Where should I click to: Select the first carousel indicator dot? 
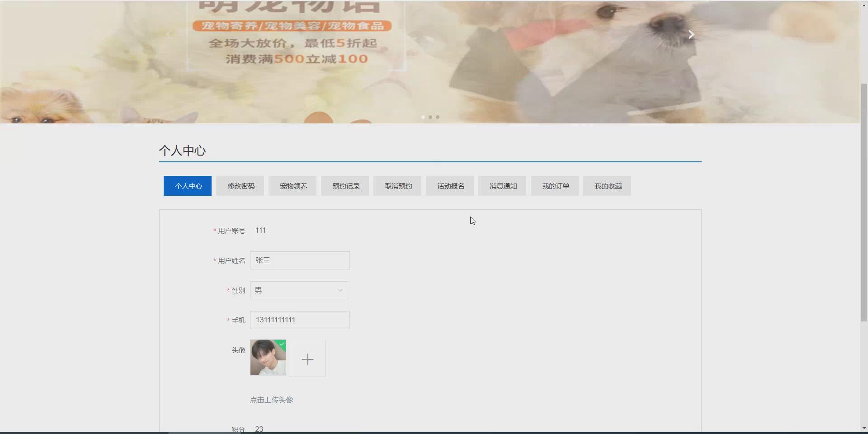coord(423,117)
